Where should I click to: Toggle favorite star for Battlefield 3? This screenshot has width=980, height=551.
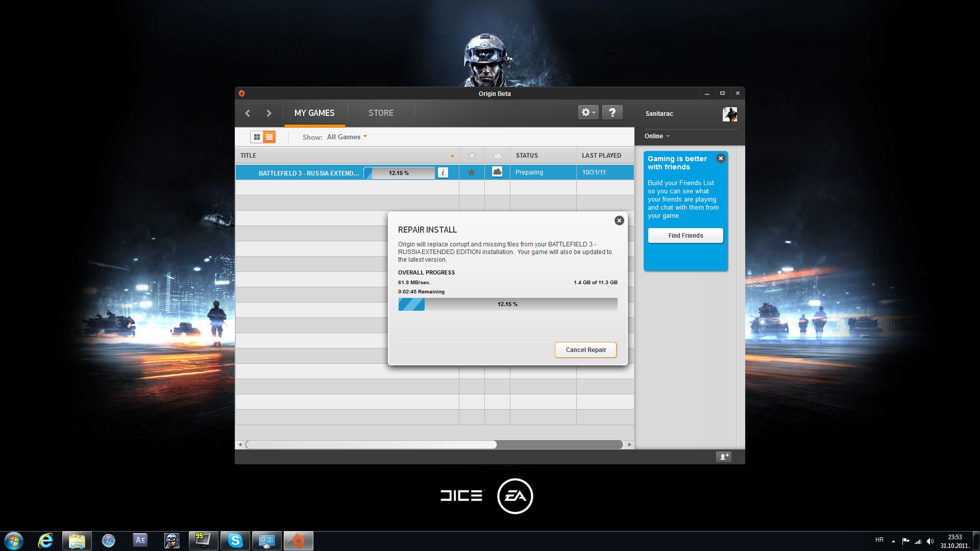pos(472,172)
